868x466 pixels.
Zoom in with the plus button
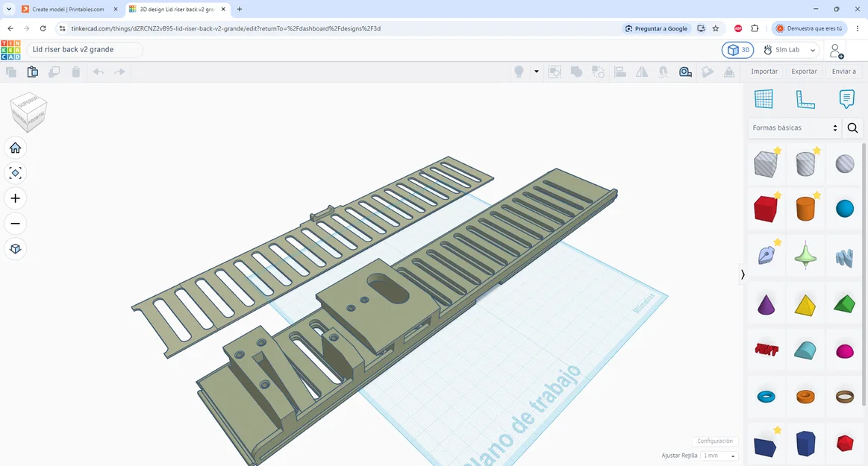tap(16, 198)
